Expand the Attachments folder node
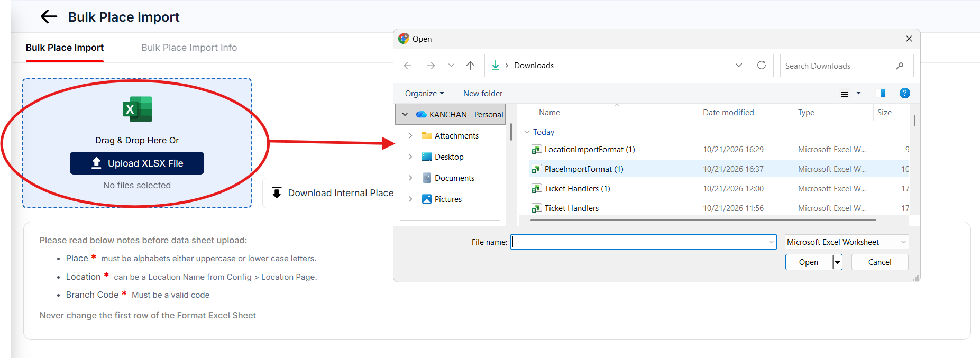The image size is (980, 358). pyautogui.click(x=410, y=136)
